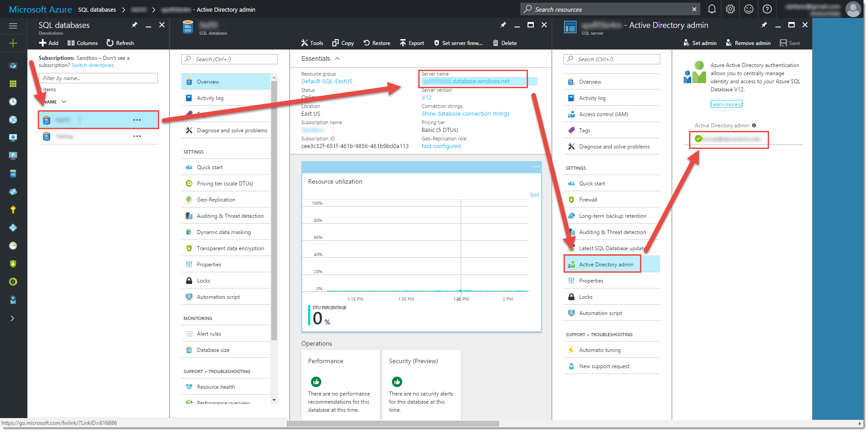This screenshot has height=432, width=868.
Task: Open Long-term backup retention
Action: (x=612, y=216)
